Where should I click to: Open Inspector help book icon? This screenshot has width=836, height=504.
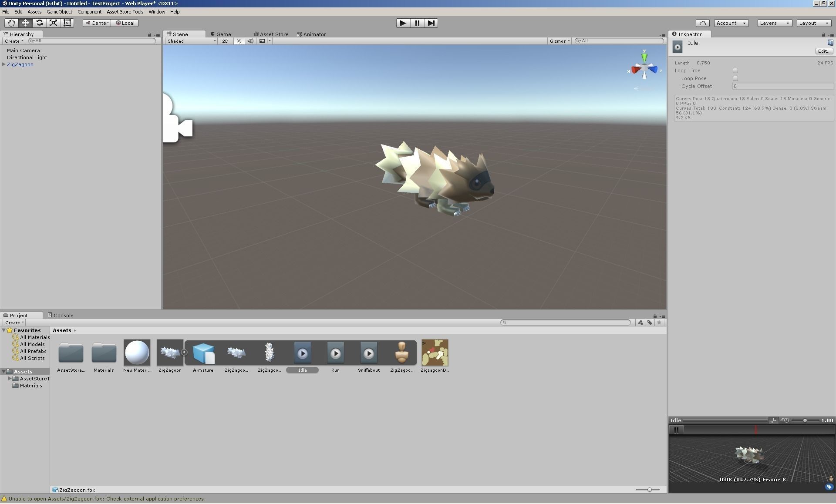pyautogui.click(x=830, y=42)
